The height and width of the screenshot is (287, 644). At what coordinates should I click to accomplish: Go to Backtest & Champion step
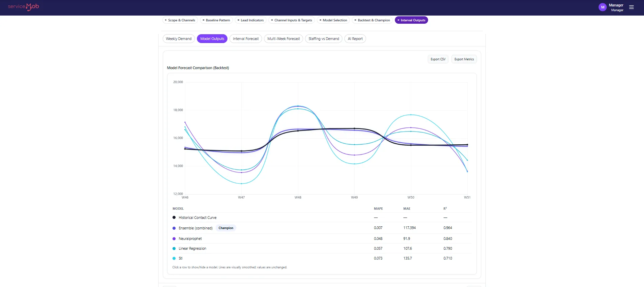pyautogui.click(x=372, y=20)
